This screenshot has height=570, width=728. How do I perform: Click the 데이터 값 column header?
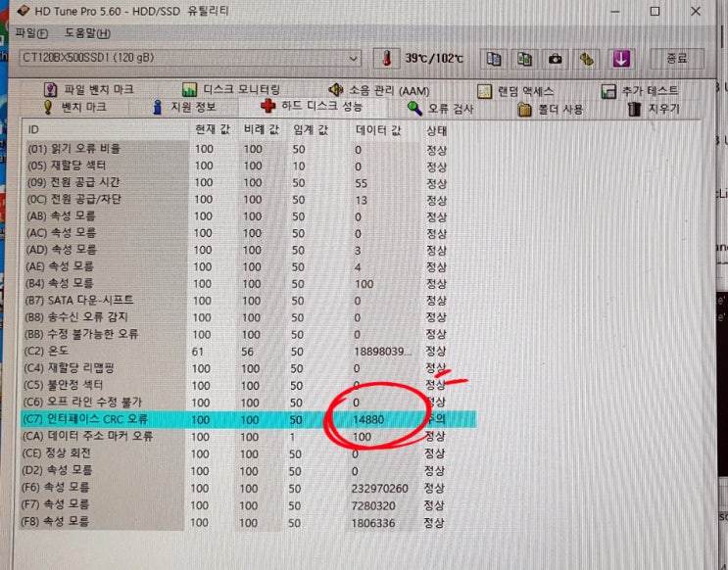pyautogui.click(x=377, y=130)
